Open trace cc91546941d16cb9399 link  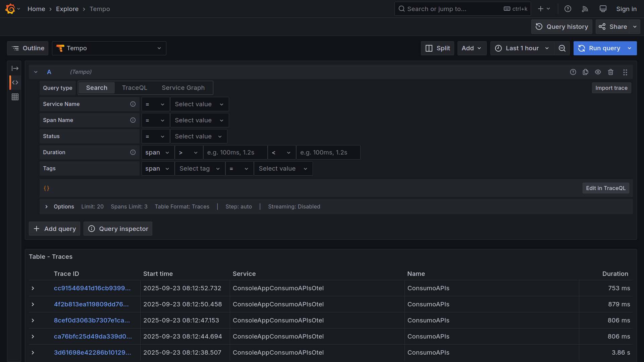click(x=92, y=288)
